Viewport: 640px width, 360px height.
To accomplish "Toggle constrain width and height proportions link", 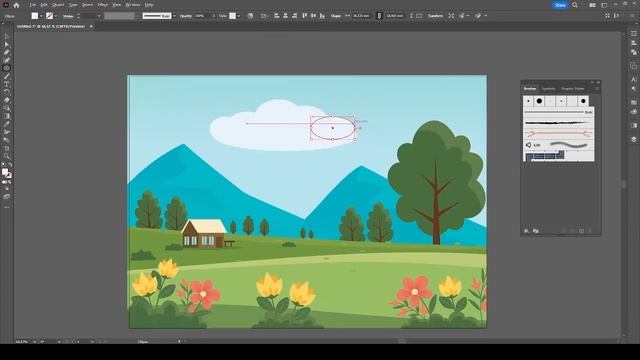I will (379, 16).
